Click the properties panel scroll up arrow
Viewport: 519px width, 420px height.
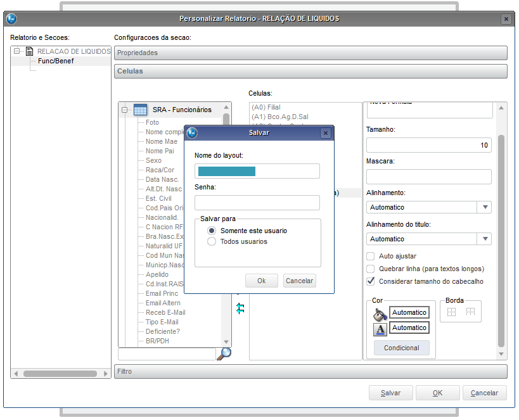(x=501, y=108)
